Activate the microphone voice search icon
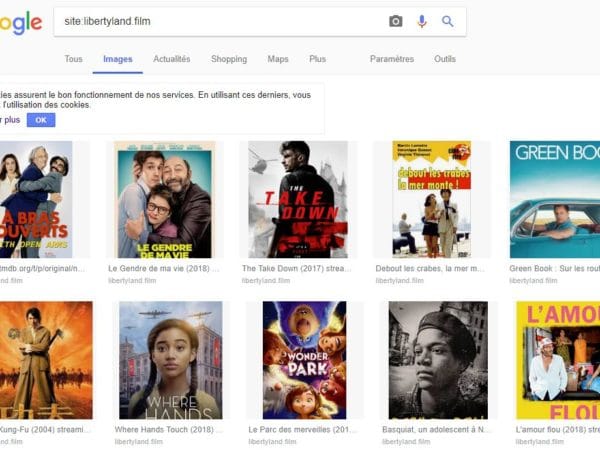Image resolution: width=600 pixels, height=450 pixels. tap(422, 21)
